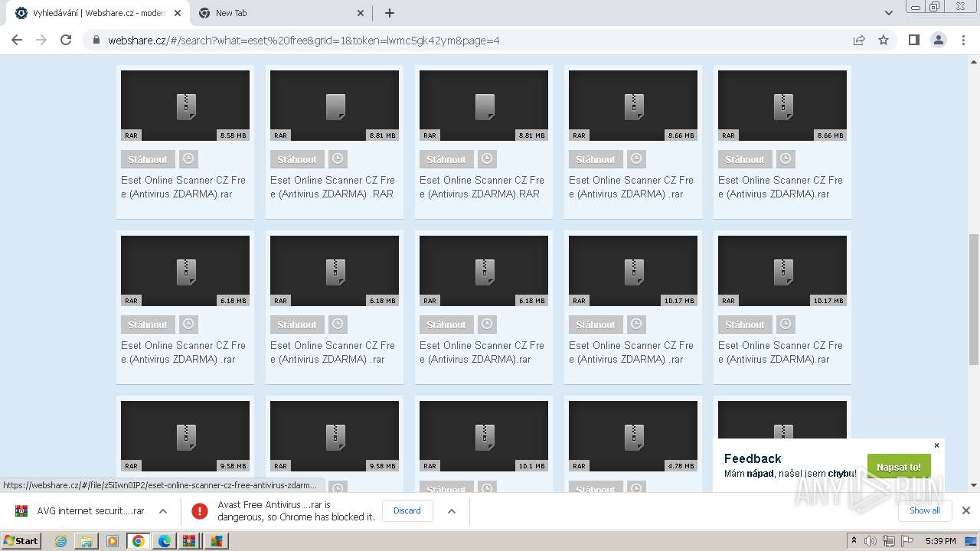Open the 4.78 MB RAR thumbnail
The height and width of the screenshot is (551, 980).
[633, 436]
